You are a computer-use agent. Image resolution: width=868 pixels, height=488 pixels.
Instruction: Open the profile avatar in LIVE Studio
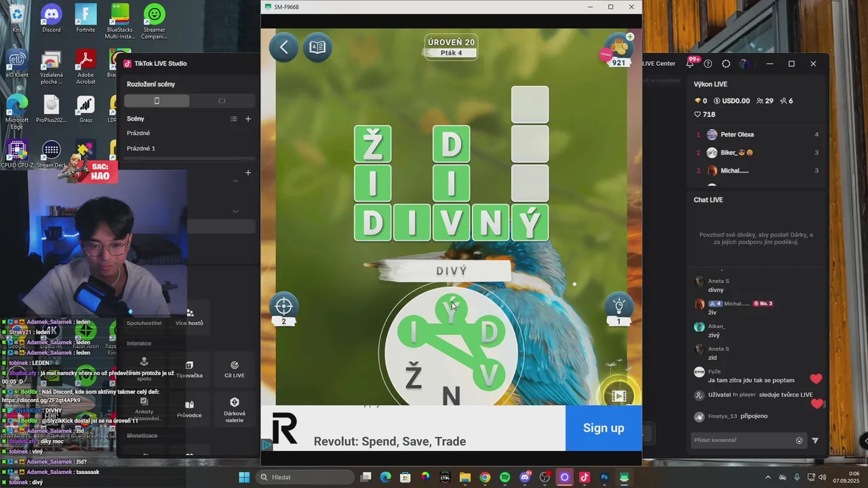click(744, 64)
